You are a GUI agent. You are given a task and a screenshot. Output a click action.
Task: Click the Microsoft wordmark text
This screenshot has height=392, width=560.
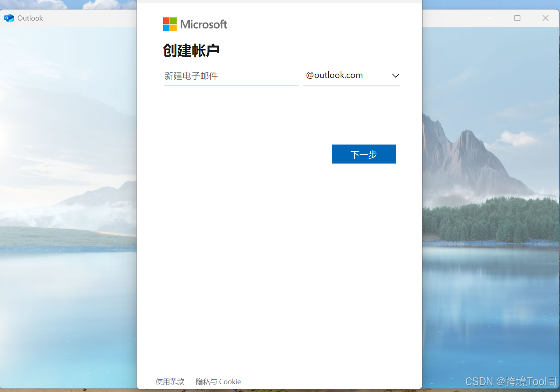tap(204, 25)
